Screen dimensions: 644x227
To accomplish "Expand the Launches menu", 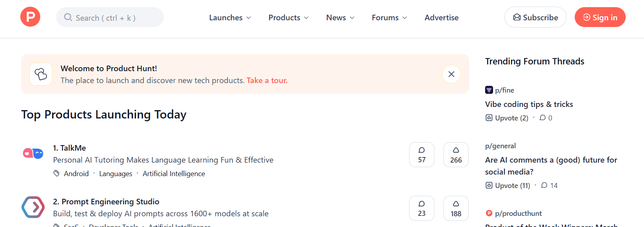I will coord(230,17).
